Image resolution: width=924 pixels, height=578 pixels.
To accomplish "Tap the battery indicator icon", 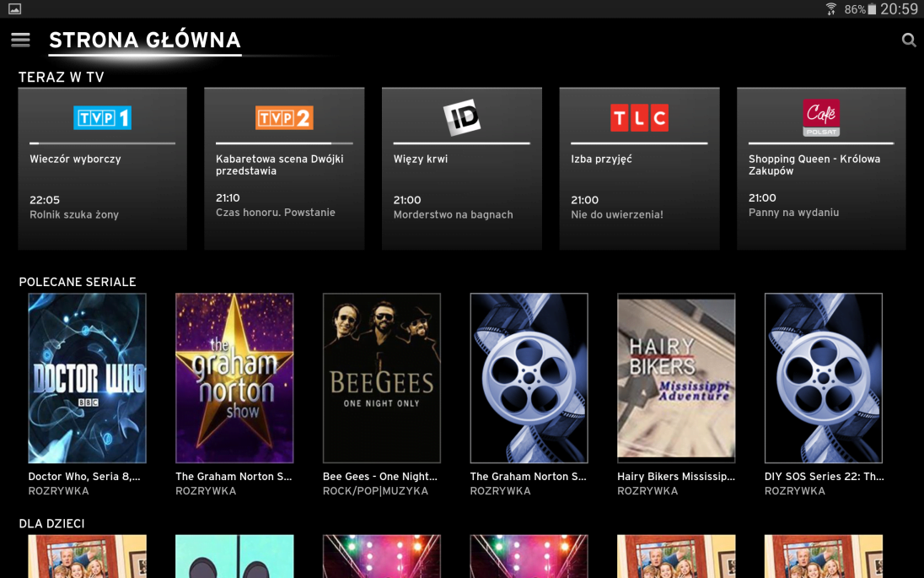I will [x=872, y=8].
